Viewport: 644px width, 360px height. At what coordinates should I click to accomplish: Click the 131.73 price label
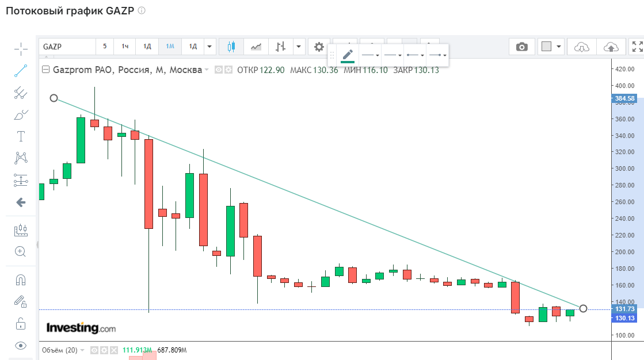pyautogui.click(x=624, y=309)
